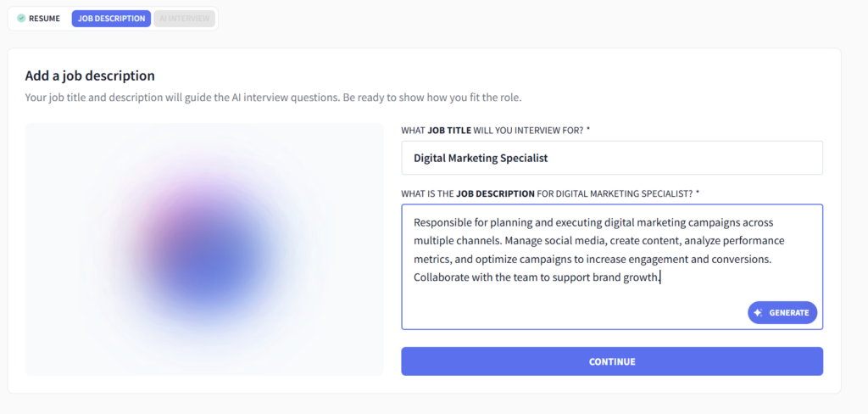The image size is (868, 414).
Task: Click the "What job title" field label
Action: [492, 130]
